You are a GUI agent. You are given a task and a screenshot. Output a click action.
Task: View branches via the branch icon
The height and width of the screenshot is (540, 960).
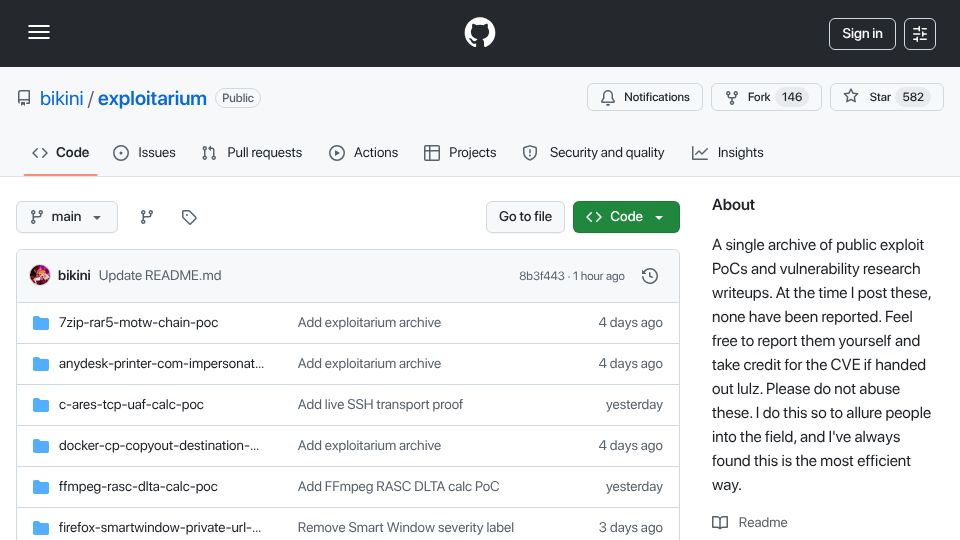point(146,217)
